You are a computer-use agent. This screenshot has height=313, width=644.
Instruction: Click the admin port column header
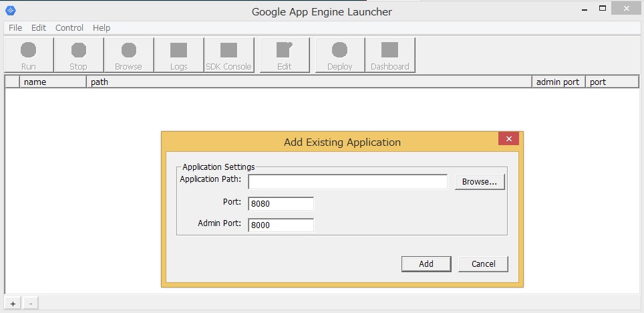tap(558, 82)
